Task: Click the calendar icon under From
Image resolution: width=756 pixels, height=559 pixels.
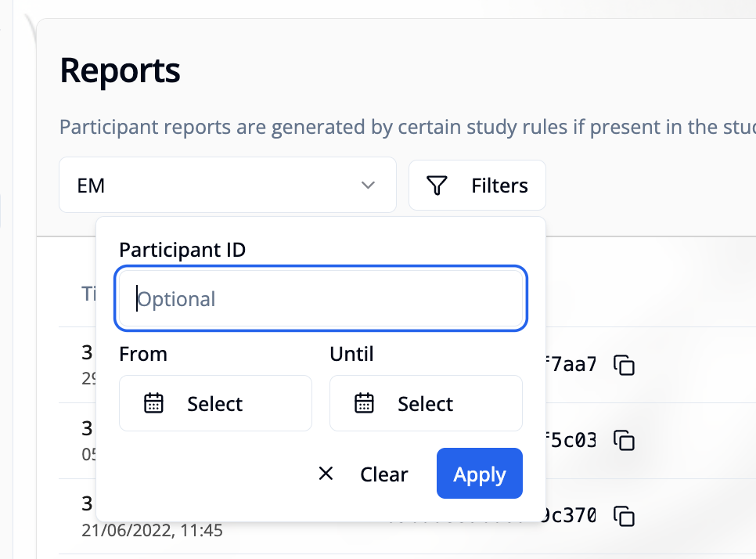Action: (154, 403)
